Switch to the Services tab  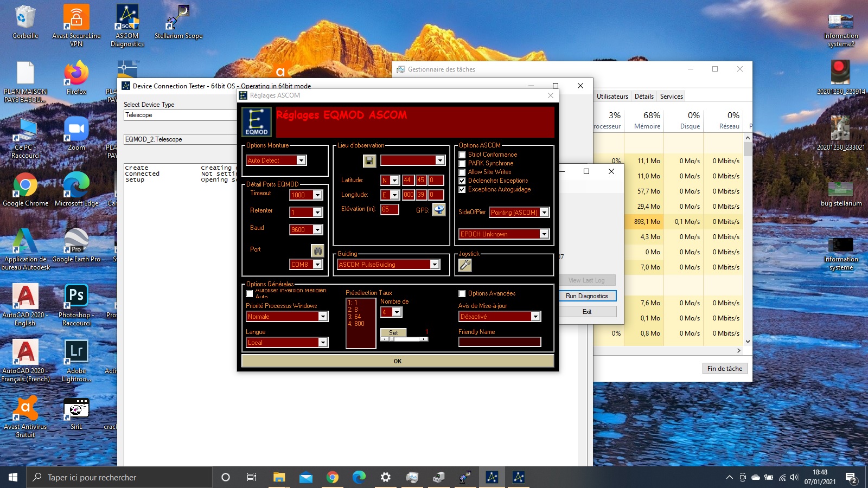coord(671,97)
